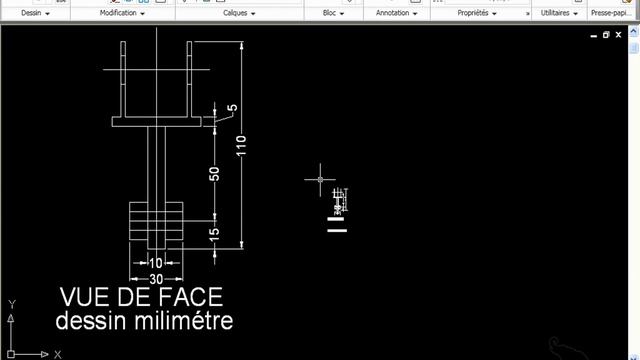Select the 10 dimension text

point(156,263)
